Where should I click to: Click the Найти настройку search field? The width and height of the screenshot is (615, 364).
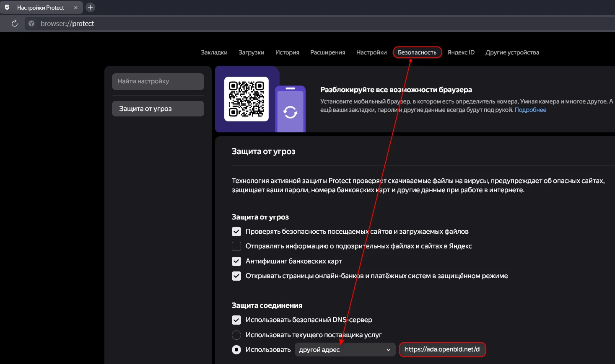coord(158,81)
